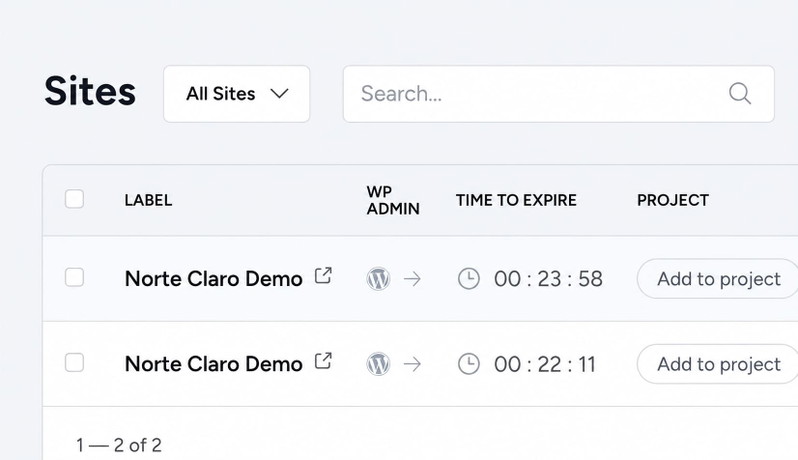Click Add to project in first row
798x460 pixels.
coord(718,279)
